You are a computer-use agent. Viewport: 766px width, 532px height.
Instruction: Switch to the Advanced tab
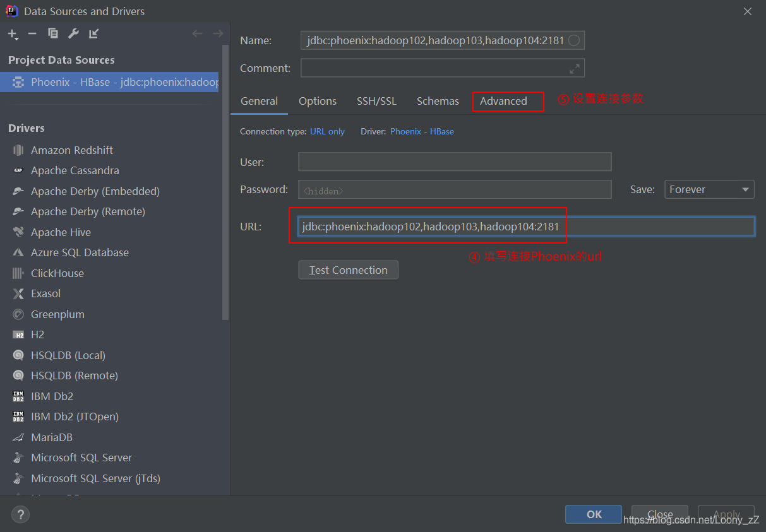point(503,101)
